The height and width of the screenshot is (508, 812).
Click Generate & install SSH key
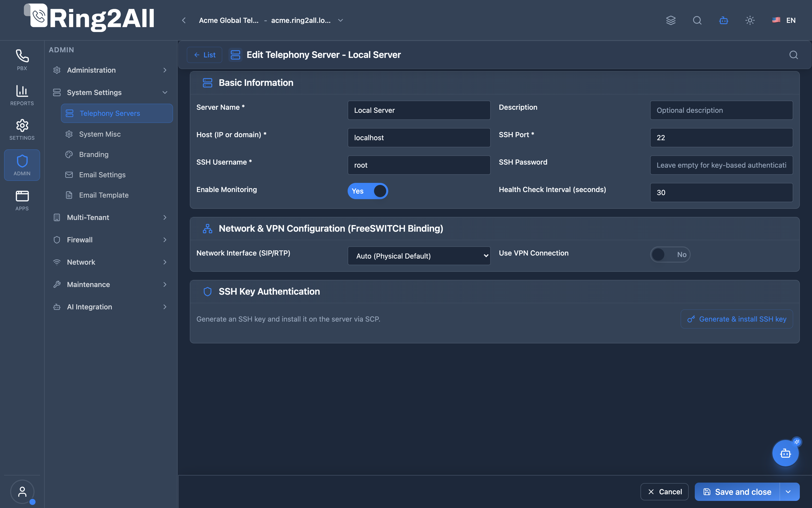736,319
